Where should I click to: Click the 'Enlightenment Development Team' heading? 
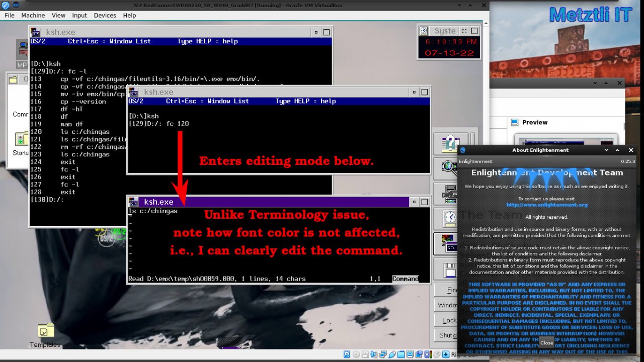[547, 172]
